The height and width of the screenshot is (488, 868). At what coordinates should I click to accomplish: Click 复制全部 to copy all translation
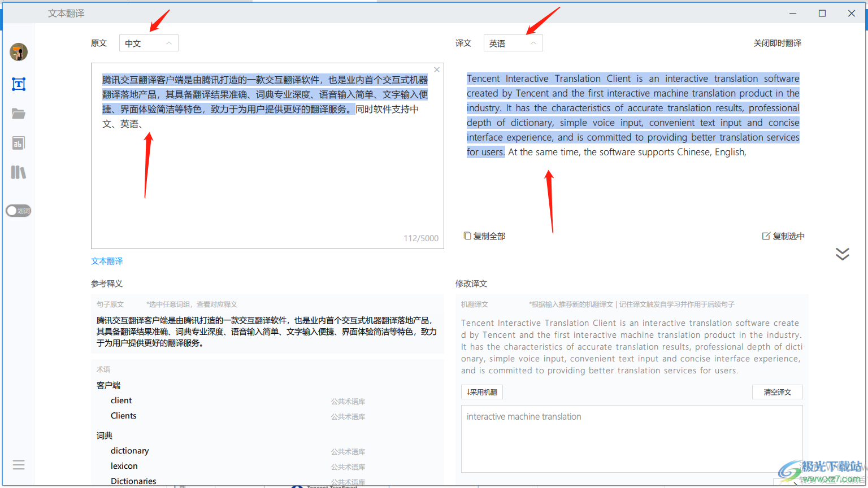coord(484,236)
